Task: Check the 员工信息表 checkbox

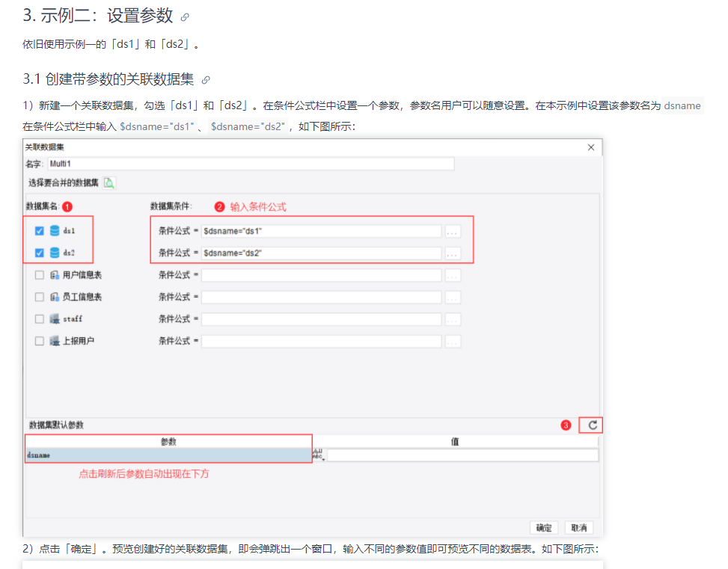Action: tap(40, 297)
